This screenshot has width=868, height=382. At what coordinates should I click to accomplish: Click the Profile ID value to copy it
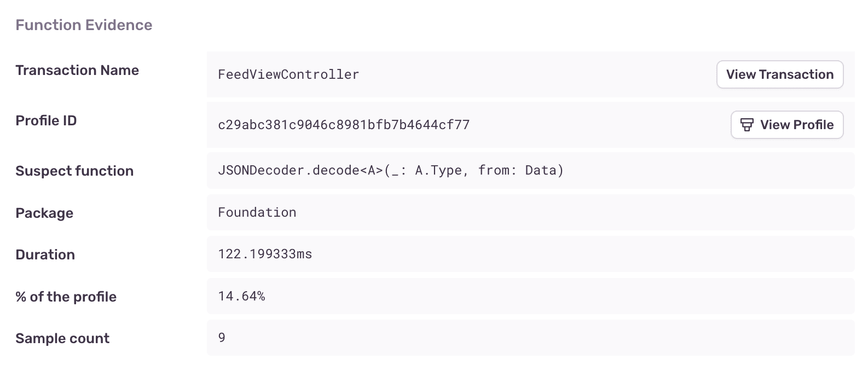344,125
